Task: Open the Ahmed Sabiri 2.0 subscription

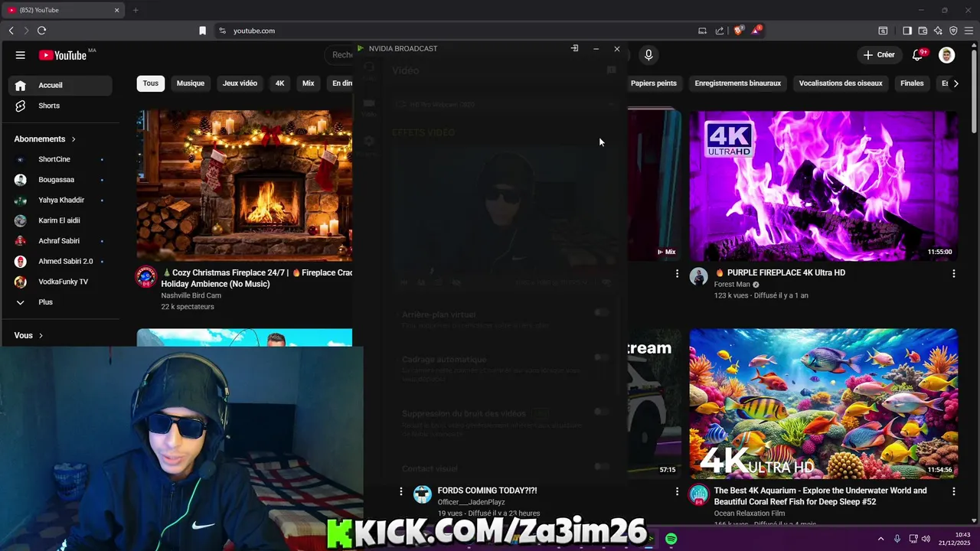Action: point(60,262)
